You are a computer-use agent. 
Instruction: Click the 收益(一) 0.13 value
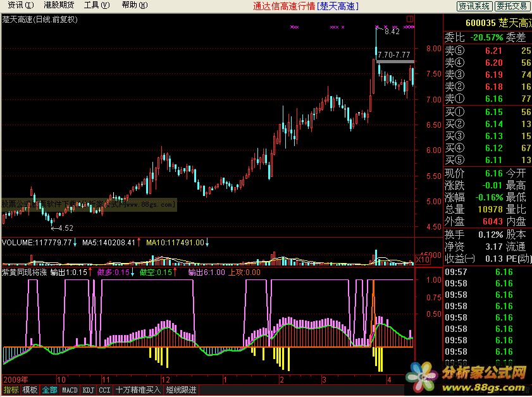[x=494, y=259]
